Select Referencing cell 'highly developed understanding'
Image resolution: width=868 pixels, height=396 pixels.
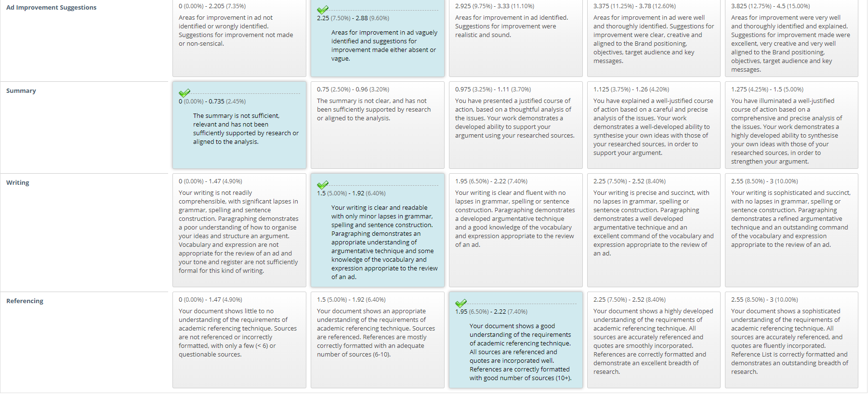654,340
